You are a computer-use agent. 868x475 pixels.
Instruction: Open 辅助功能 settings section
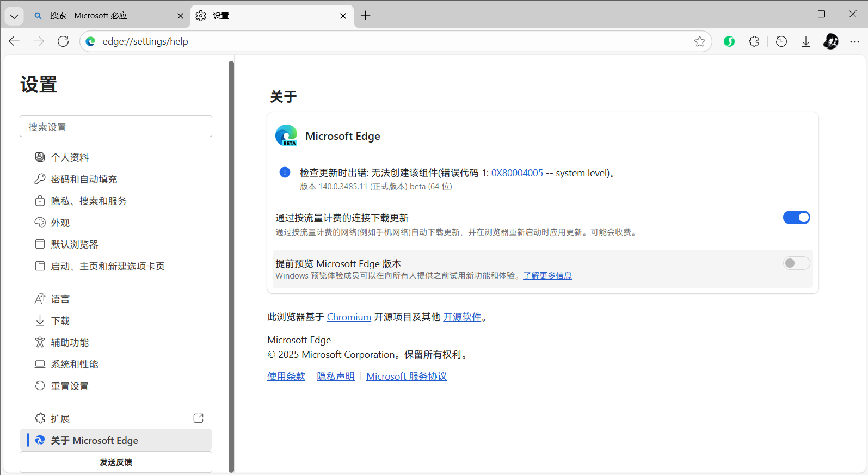click(x=116, y=342)
